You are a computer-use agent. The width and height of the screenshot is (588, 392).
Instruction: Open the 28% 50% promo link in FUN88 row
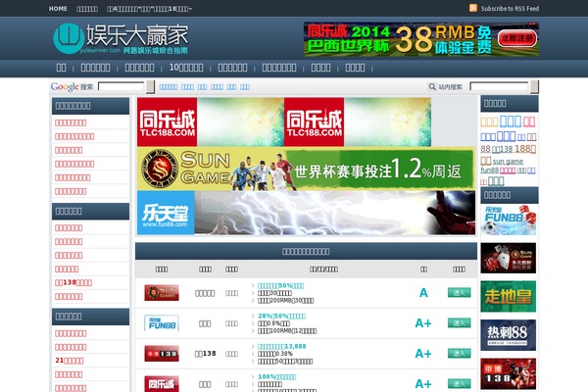click(281, 316)
